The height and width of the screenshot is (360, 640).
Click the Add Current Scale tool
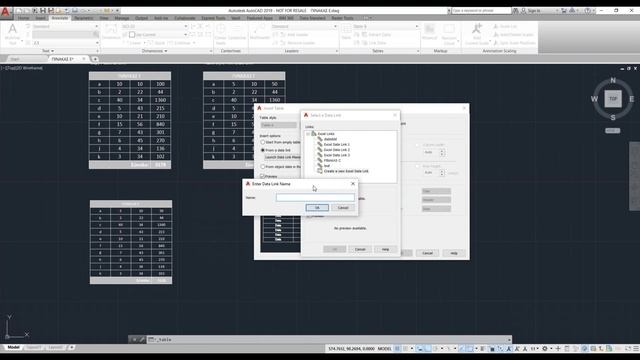(x=476, y=33)
